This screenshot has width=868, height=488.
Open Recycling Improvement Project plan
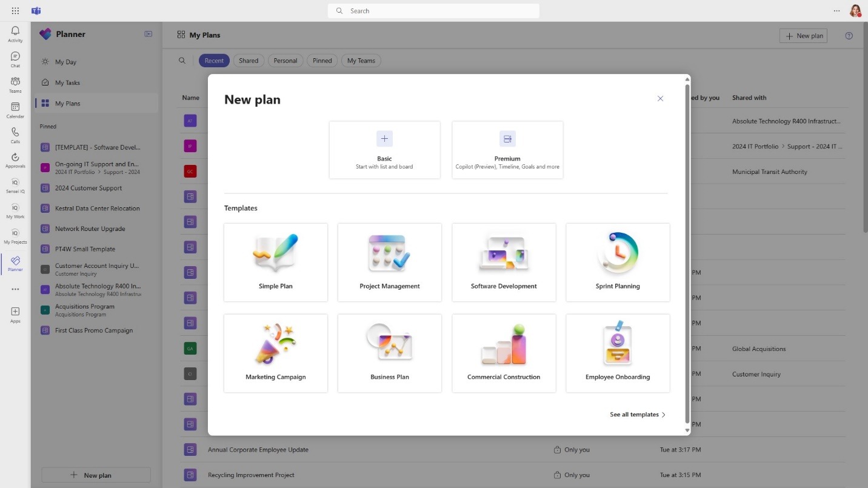pyautogui.click(x=251, y=475)
